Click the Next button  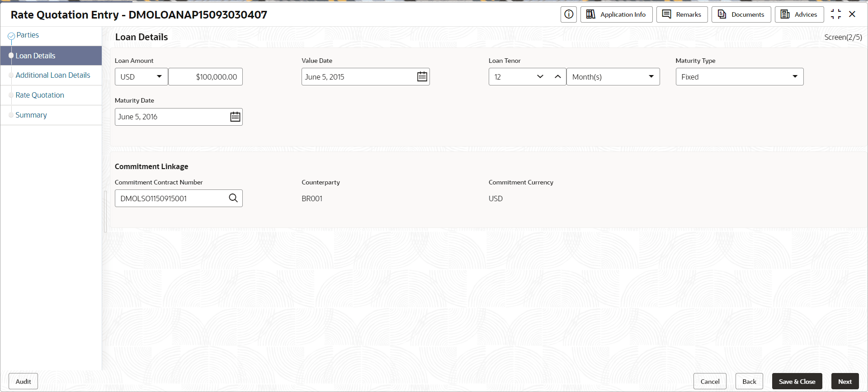point(845,382)
